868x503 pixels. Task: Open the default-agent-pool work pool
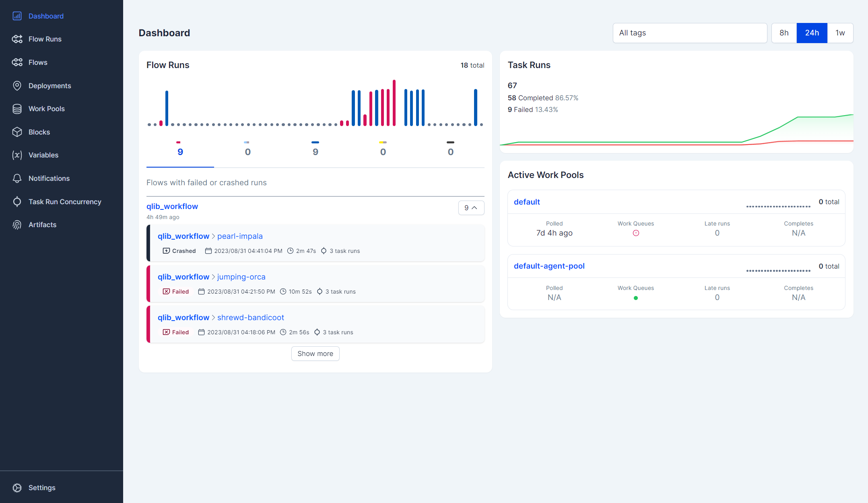pos(549,266)
